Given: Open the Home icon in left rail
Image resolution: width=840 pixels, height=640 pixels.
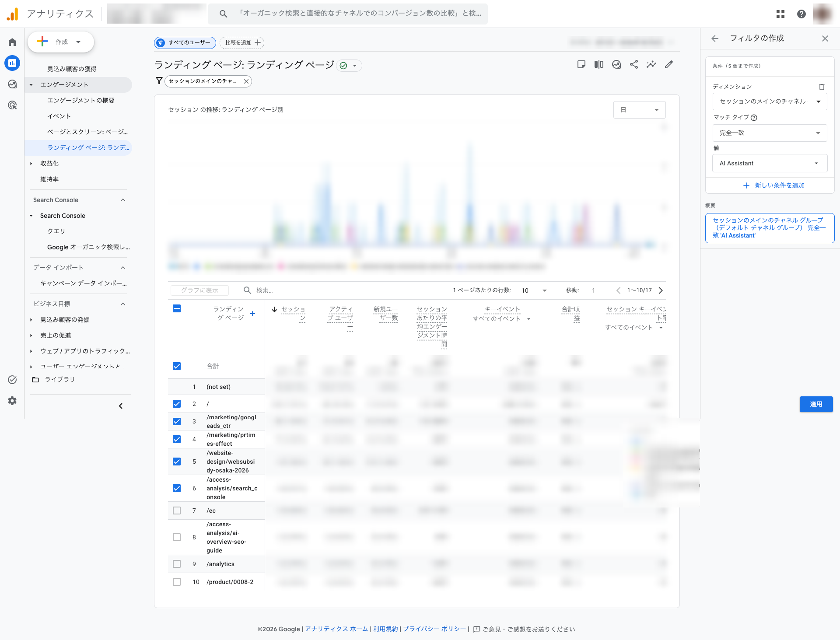Looking at the screenshot, I should 12,42.
